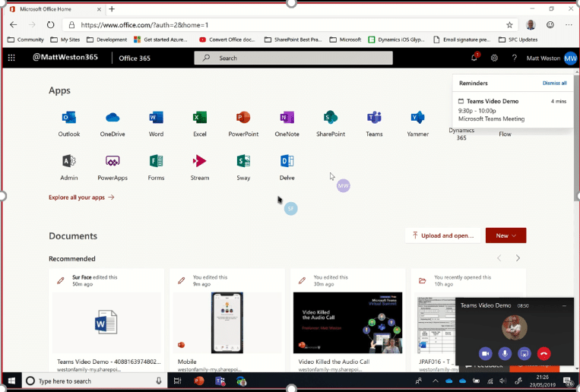Launch the Excel app
Screen dimensions: 580x392
[200, 124]
